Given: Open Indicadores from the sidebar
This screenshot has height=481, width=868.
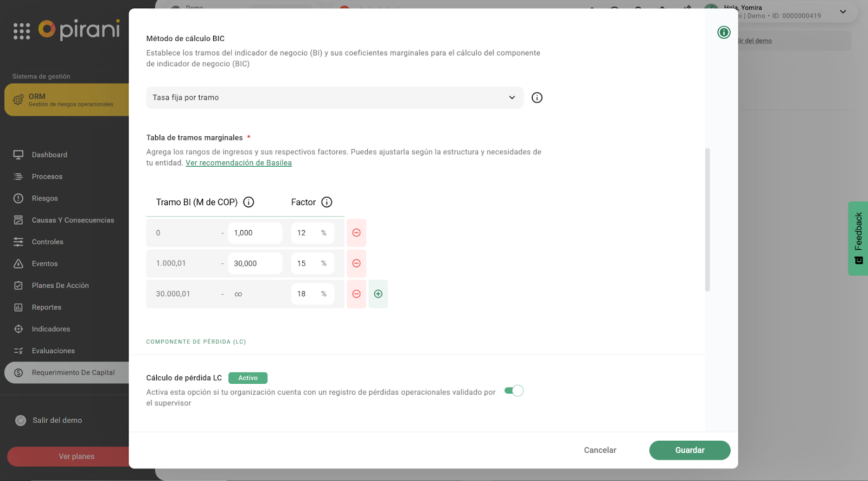Looking at the screenshot, I should (50, 329).
